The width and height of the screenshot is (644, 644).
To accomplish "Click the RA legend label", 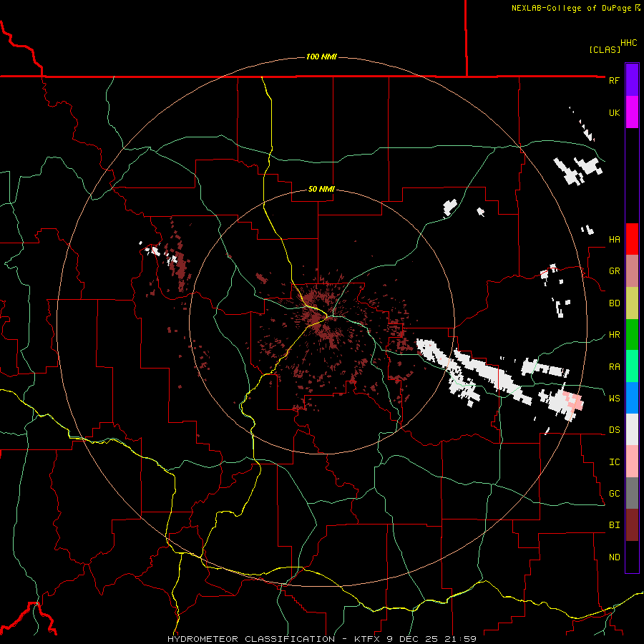I will point(614,367).
